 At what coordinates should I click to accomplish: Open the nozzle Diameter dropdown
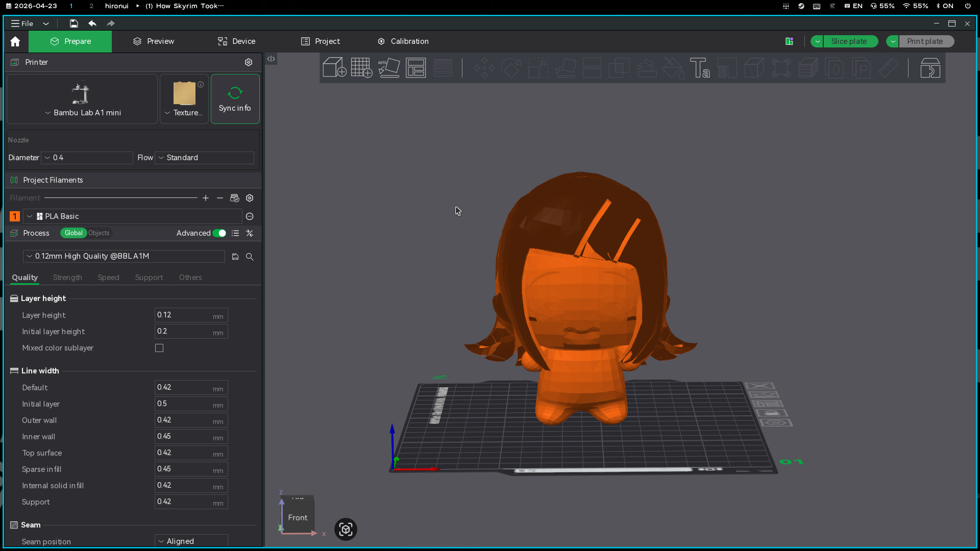[x=87, y=158]
